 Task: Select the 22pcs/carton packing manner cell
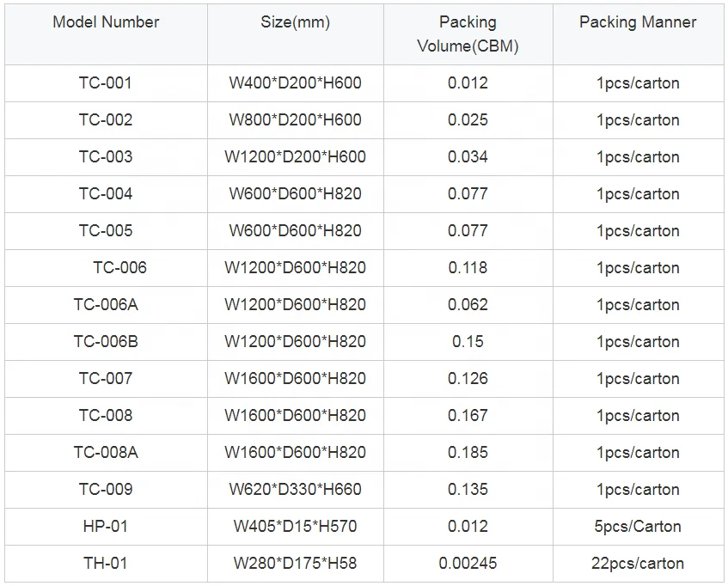pyautogui.click(x=638, y=564)
